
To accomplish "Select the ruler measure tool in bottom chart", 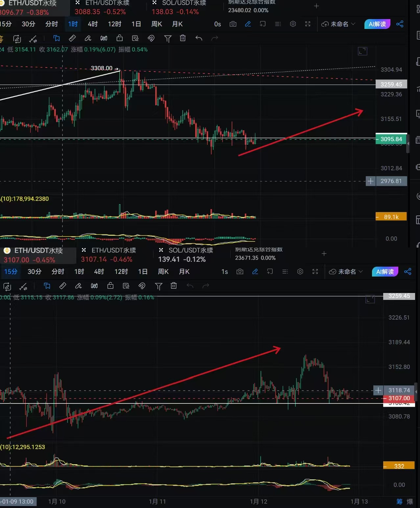I will click(x=62, y=286).
